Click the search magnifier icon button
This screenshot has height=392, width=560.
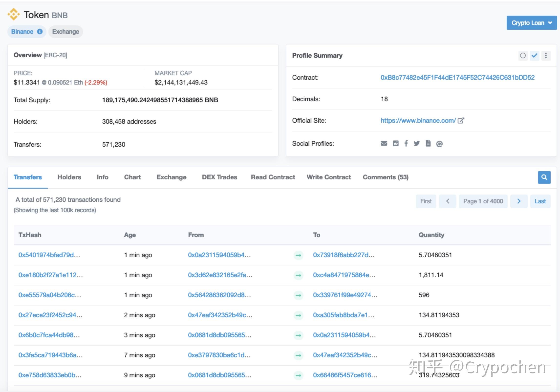click(544, 177)
